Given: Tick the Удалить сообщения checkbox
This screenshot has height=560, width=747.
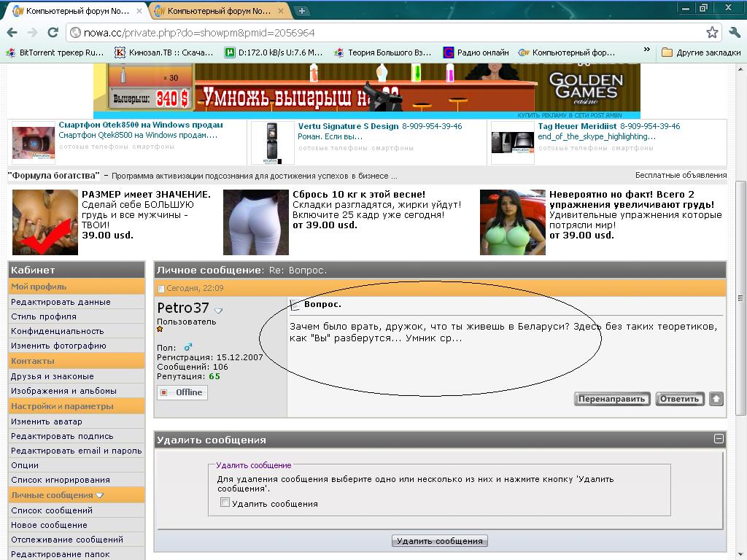Looking at the screenshot, I should tap(225, 502).
